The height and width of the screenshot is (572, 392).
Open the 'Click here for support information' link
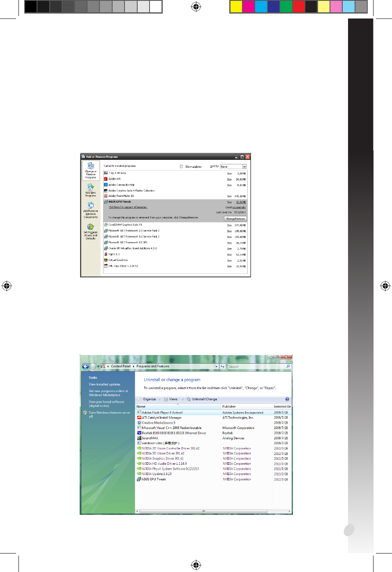click(128, 207)
